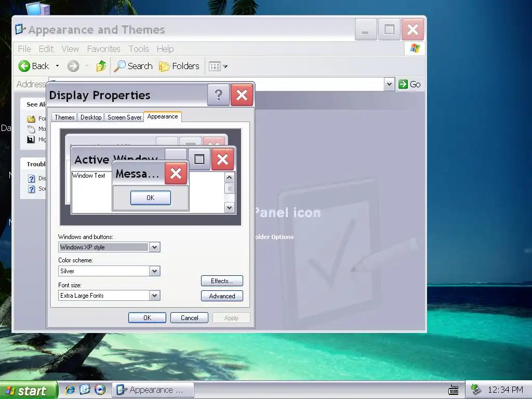Open the Edit menu

pos(46,49)
